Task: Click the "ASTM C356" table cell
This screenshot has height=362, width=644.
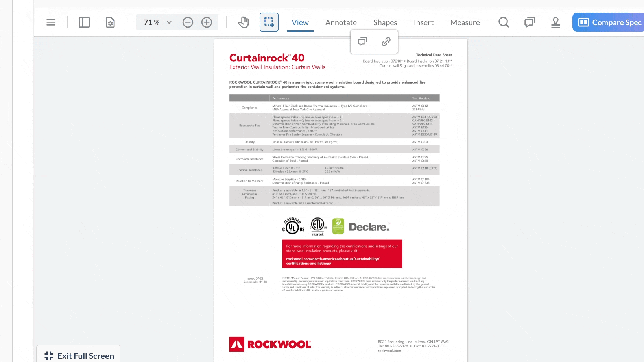Action: 420,150
